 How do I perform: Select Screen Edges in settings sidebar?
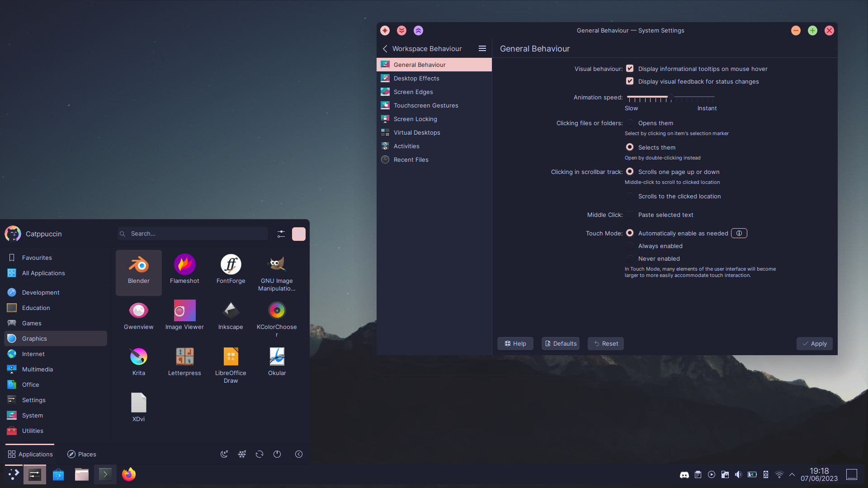click(x=413, y=92)
